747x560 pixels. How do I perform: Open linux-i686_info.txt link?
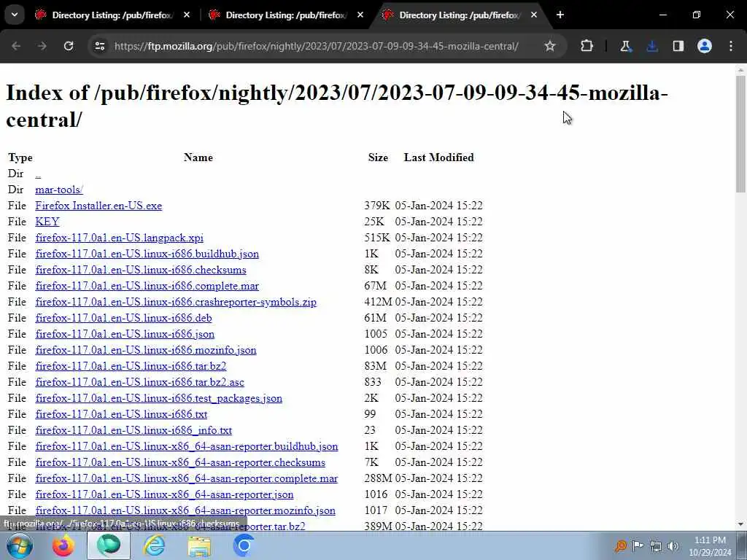coord(133,430)
